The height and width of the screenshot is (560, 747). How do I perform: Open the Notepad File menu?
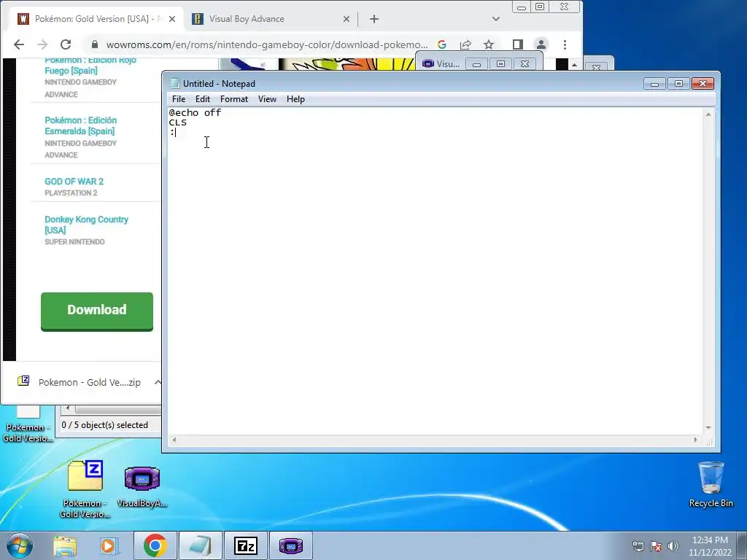(179, 99)
